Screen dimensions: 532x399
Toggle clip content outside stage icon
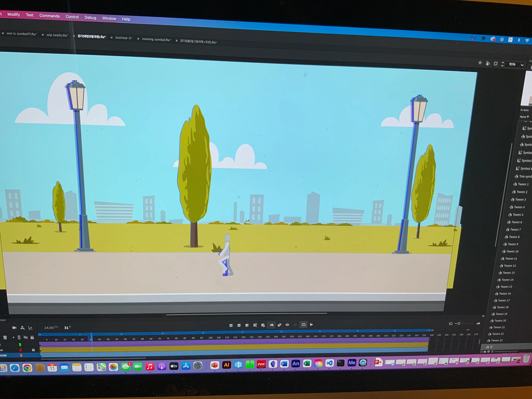[495, 64]
